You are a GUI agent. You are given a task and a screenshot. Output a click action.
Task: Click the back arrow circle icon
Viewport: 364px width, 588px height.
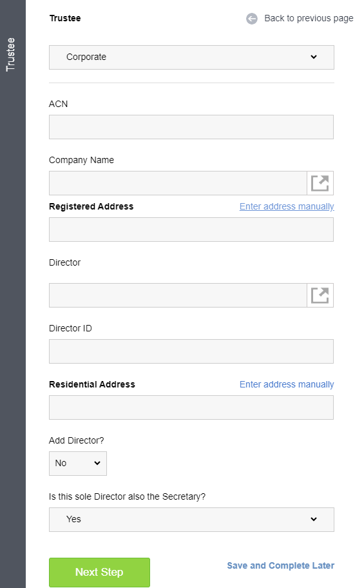click(251, 18)
